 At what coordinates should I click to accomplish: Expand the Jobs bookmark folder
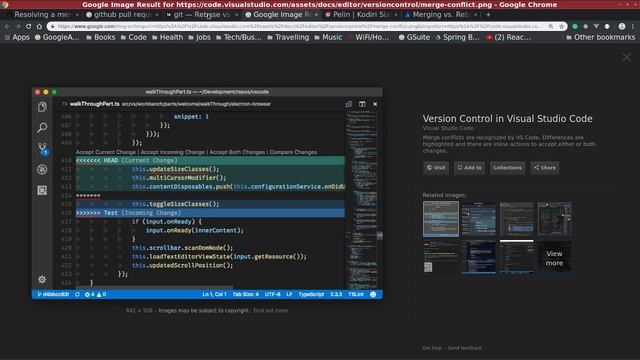click(199, 37)
